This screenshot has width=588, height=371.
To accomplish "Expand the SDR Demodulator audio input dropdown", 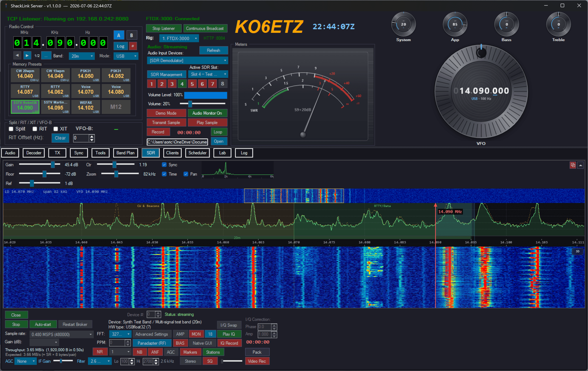I will (x=187, y=61).
